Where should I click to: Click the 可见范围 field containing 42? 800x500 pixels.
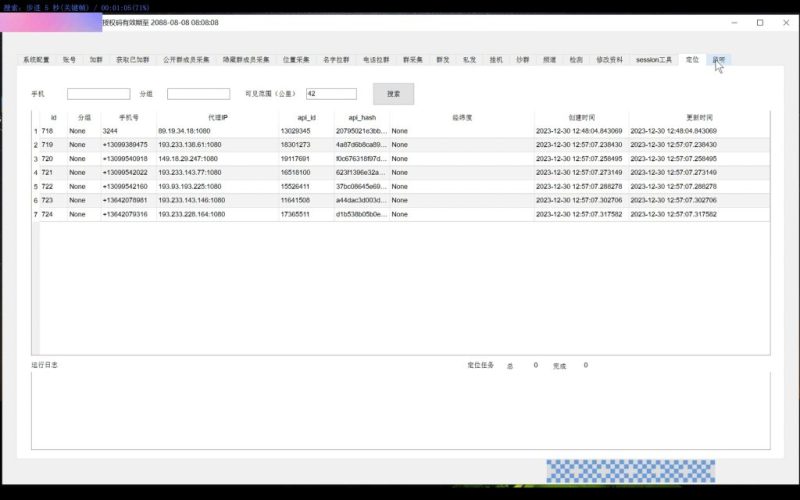[x=331, y=94]
